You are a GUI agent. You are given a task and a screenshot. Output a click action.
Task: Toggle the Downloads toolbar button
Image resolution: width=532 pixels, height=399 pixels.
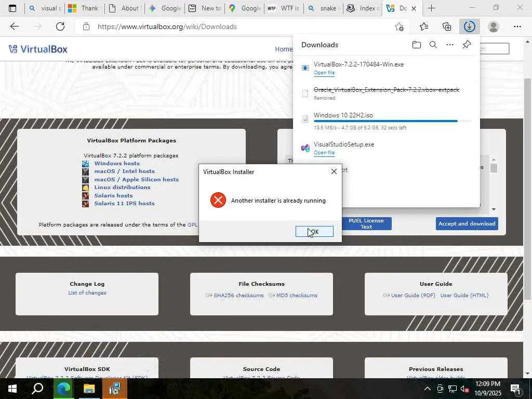[x=470, y=26]
